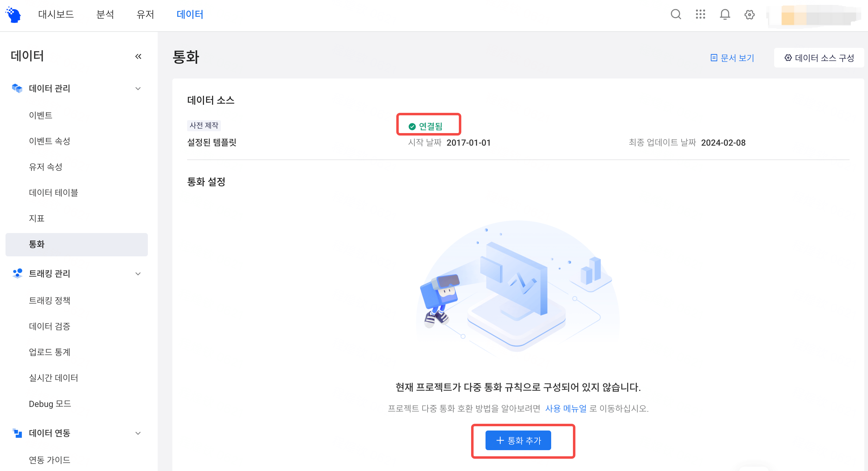The width and height of the screenshot is (868, 471).
Task: Switch to the 대시보드 tab
Action: tap(56, 14)
